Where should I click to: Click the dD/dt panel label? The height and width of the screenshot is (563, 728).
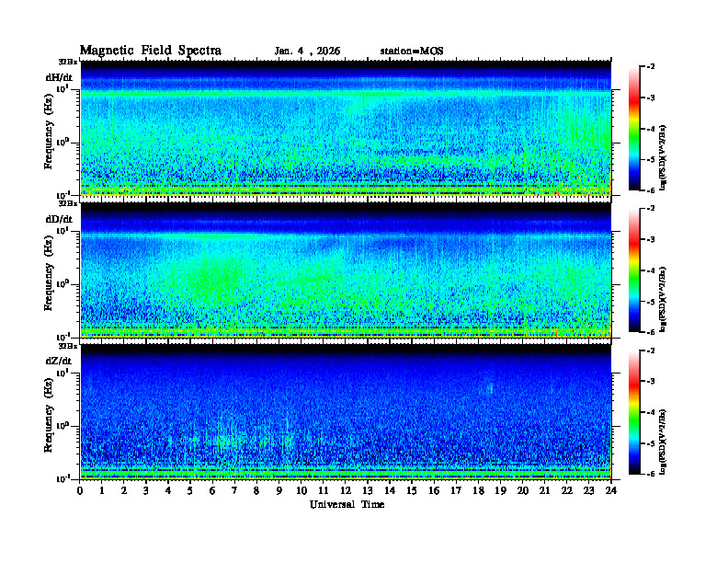coord(59,219)
